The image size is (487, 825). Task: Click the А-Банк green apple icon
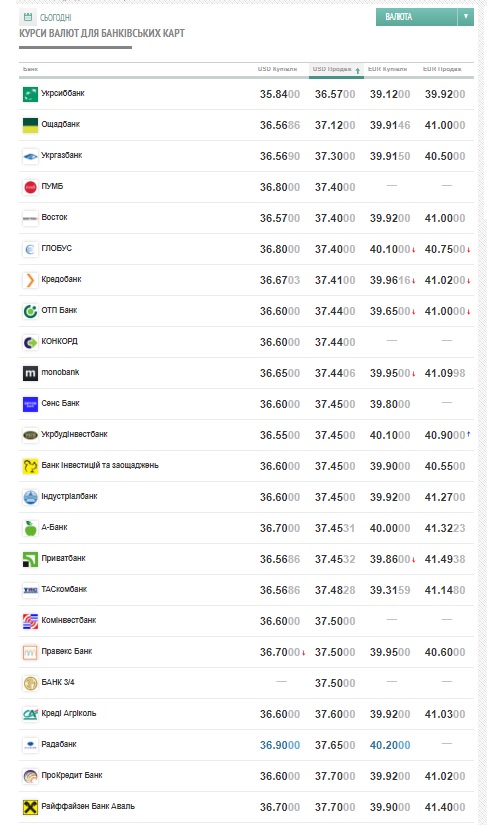pos(31,528)
